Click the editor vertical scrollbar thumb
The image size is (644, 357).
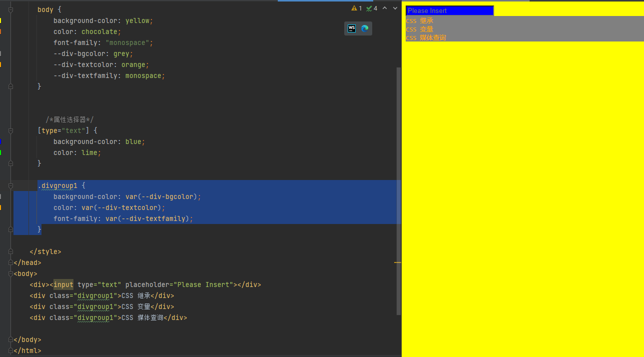click(399, 191)
